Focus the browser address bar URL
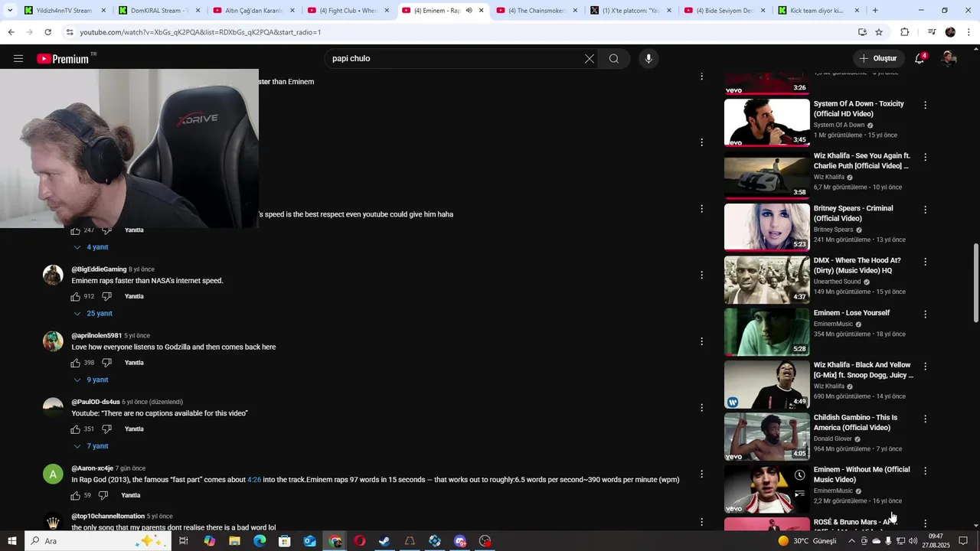Image resolution: width=980 pixels, height=551 pixels. click(x=459, y=32)
